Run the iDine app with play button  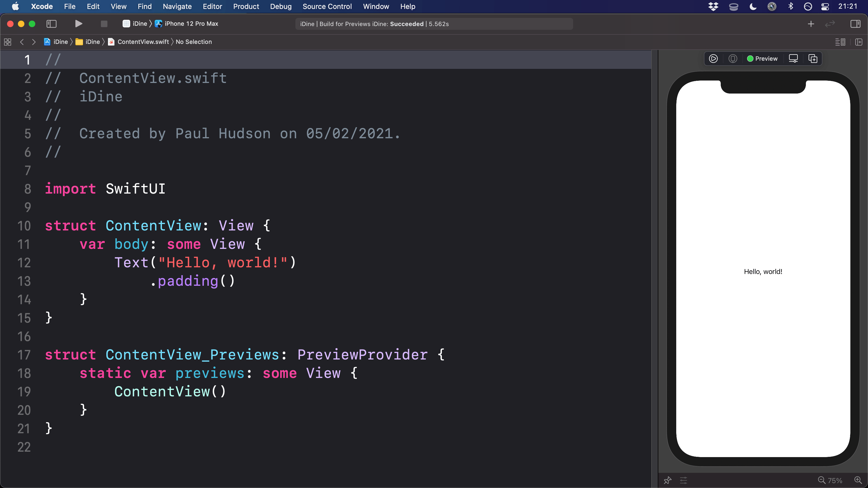click(78, 24)
